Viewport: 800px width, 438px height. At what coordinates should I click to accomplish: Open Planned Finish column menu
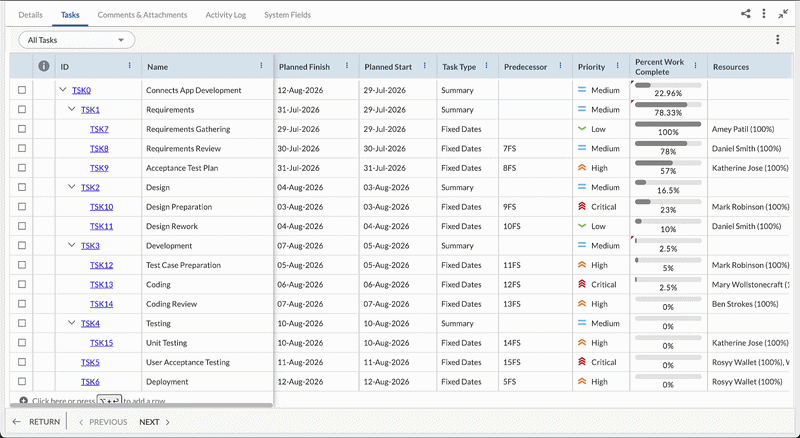pos(347,65)
